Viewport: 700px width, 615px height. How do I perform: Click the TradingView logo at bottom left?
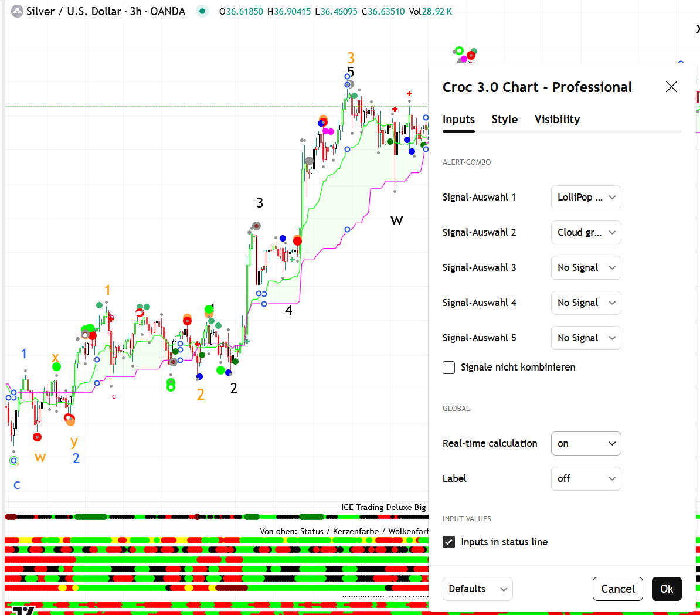[x=24, y=610]
